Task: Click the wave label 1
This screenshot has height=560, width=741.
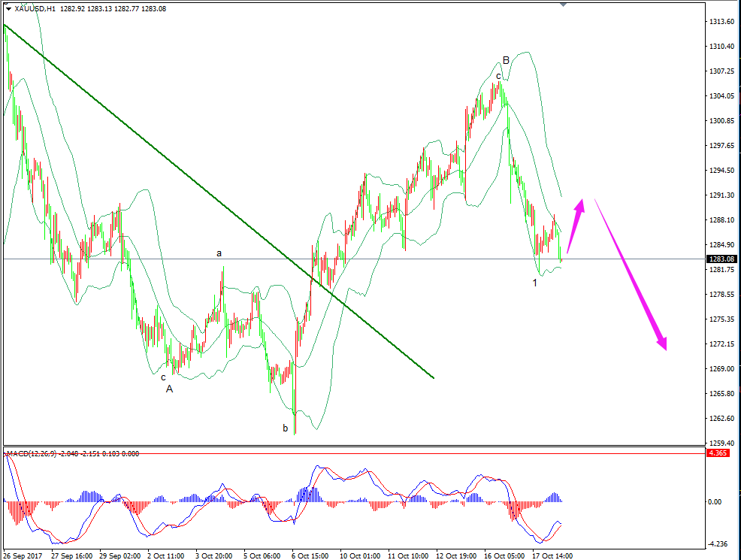Action: [x=534, y=283]
